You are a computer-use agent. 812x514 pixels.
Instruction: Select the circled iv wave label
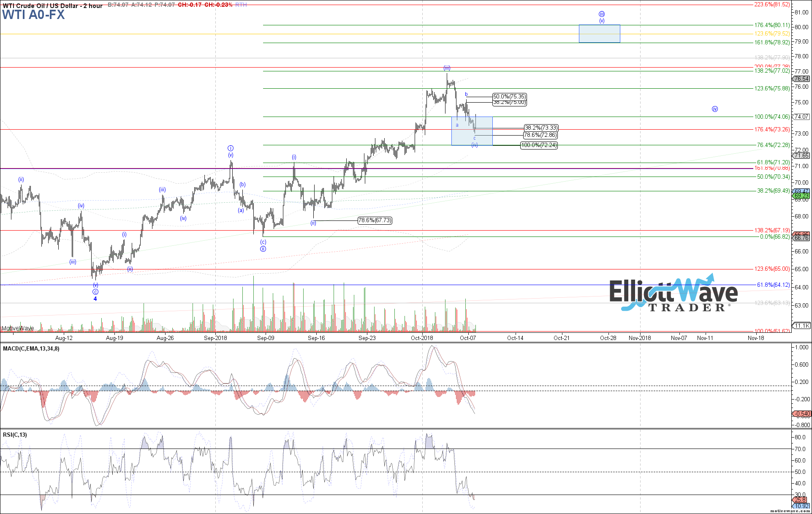(x=715, y=109)
